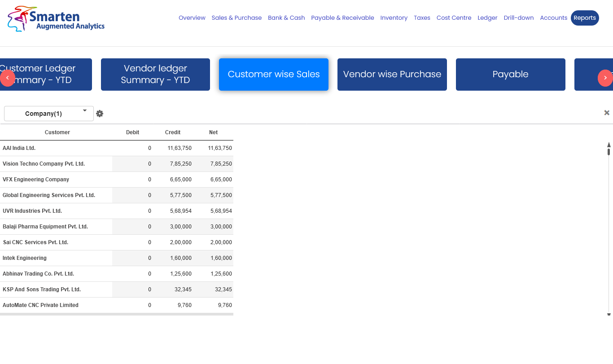The height and width of the screenshot is (364, 613).
Task: Close the filter bar with X
Action: [607, 113]
